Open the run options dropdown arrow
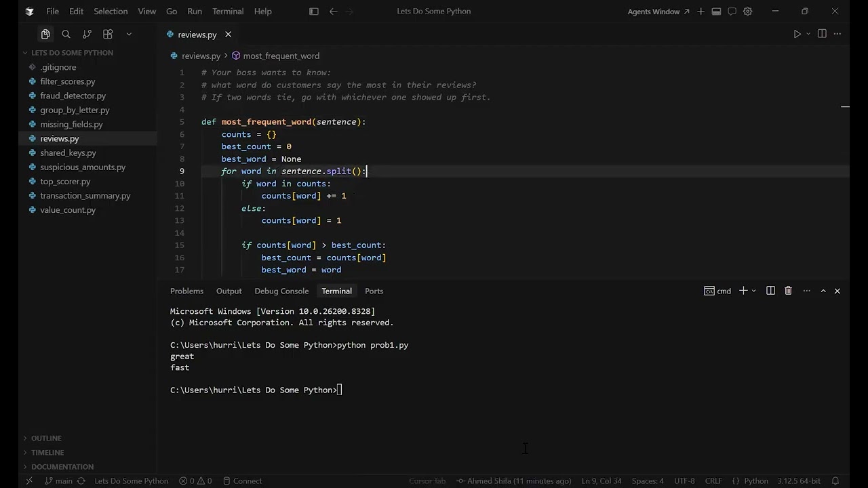 click(808, 34)
